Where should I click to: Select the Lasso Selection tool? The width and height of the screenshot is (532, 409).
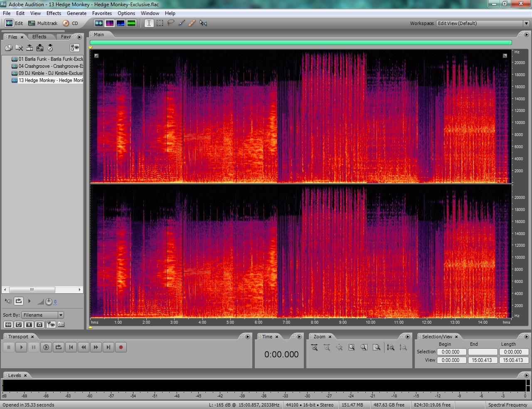[x=170, y=23]
